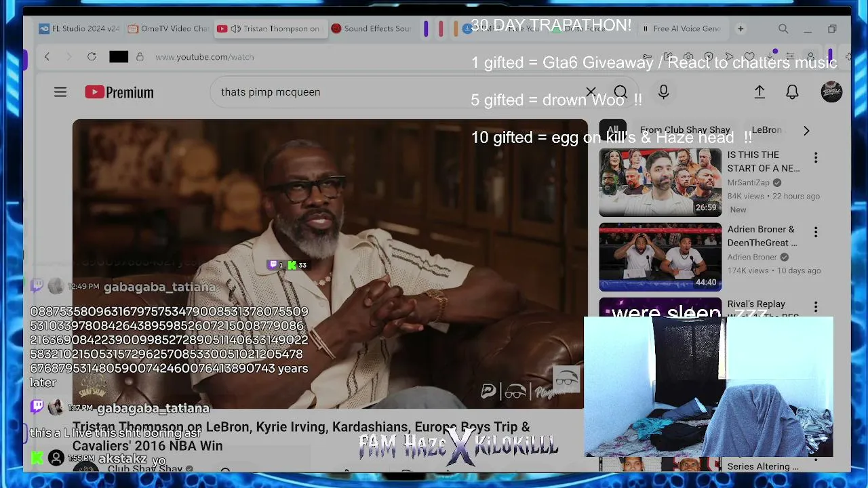Show more filter chips with right arrow
868x488 pixels.
[x=806, y=130]
